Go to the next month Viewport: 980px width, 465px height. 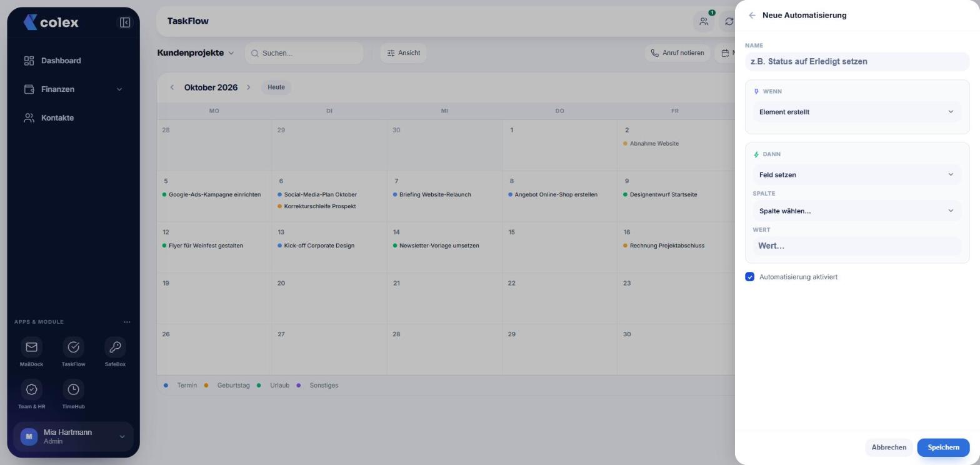point(248,87)
